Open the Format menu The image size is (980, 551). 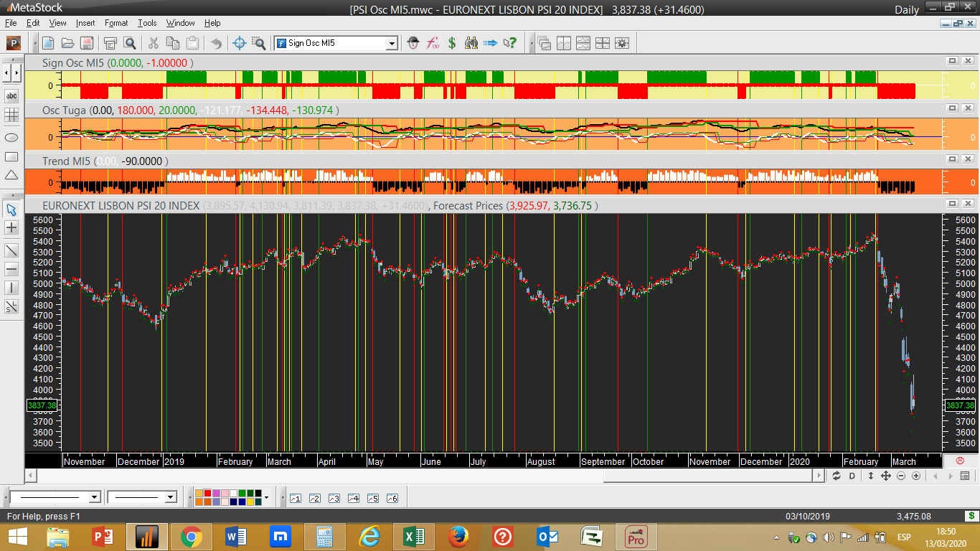point(116,23)
